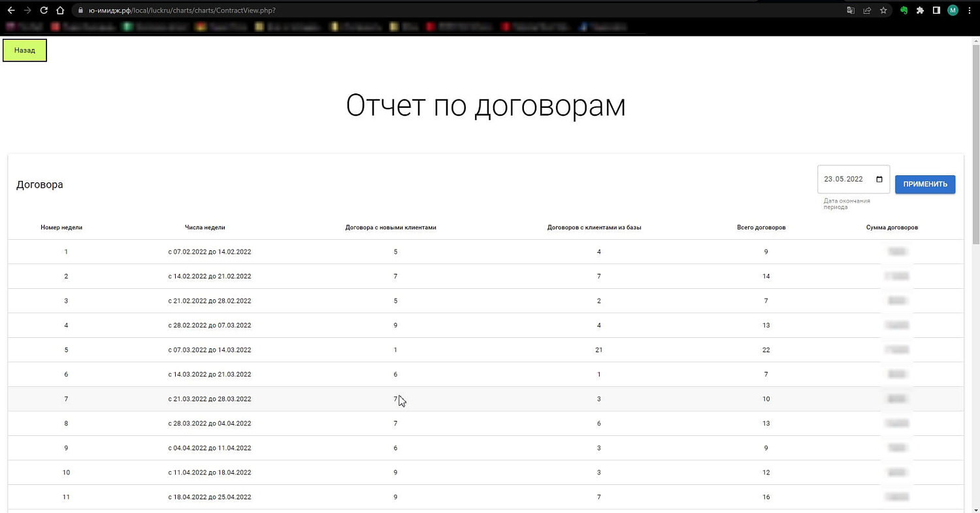
Task: Sort by the Всего договоров column header
Action: (761, 227)
